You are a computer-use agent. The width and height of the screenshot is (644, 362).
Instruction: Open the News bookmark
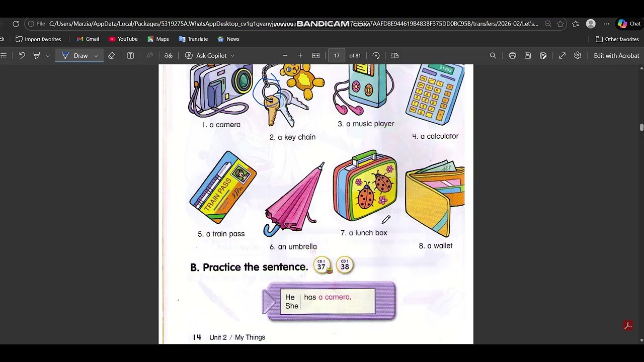point(228,39)
